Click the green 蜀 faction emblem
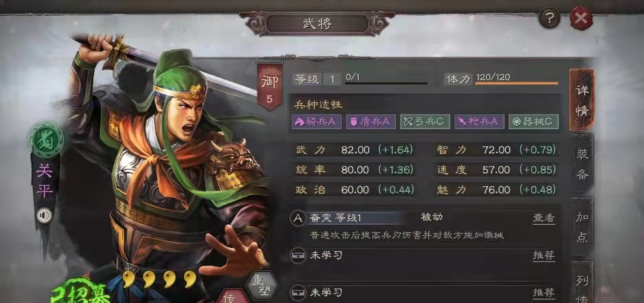This screenshot has width=644, height=303. (45, 140)
